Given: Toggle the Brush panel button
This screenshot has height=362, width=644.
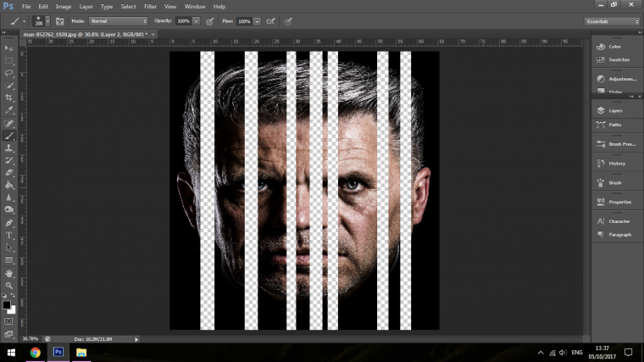Looking at the screenshot, I should (59, 21).
